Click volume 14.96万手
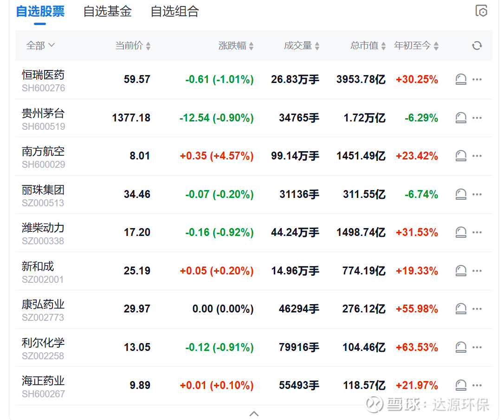The image size is (504, 420). click(x=295, y=271)
